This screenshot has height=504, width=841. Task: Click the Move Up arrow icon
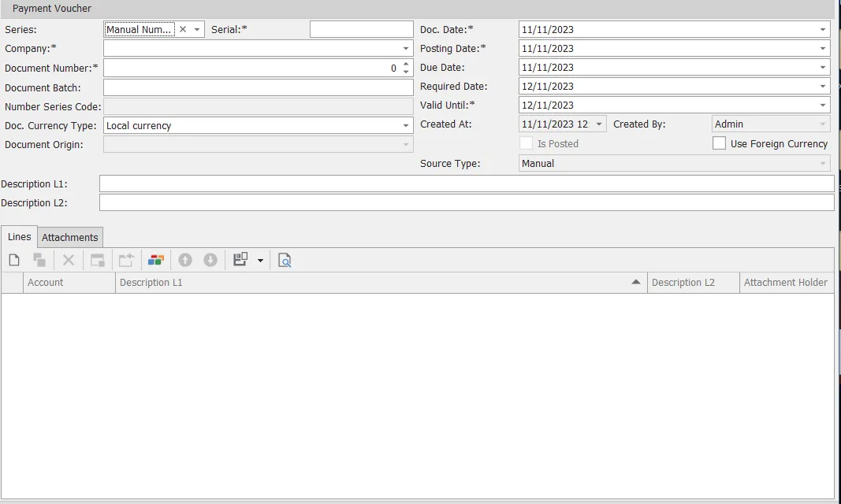pyautogui.click(x=184, y=259)
